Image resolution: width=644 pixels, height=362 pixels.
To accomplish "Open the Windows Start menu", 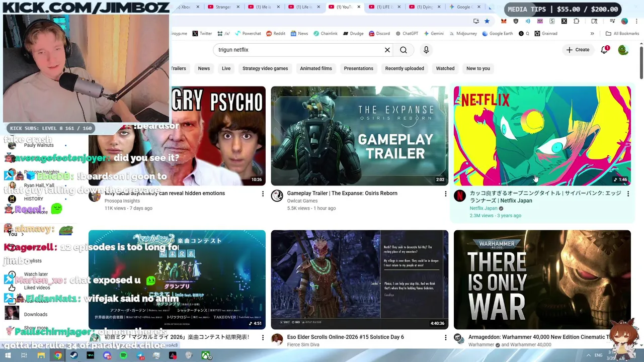I will [8, 355].
